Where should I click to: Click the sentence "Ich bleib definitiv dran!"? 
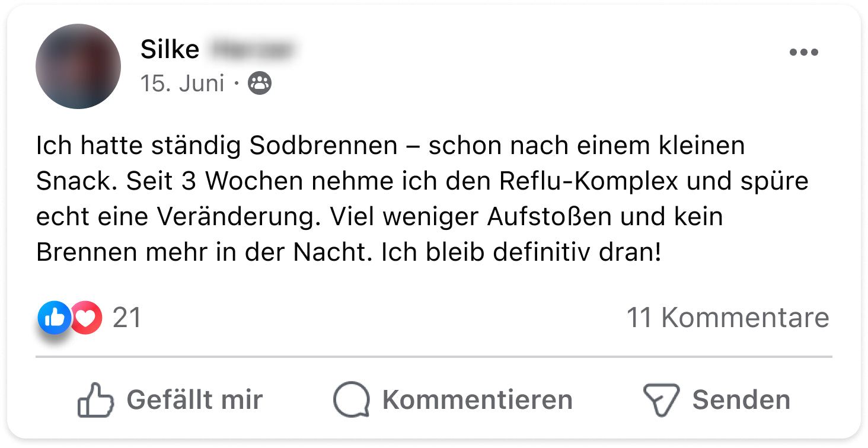click(521, 252)
